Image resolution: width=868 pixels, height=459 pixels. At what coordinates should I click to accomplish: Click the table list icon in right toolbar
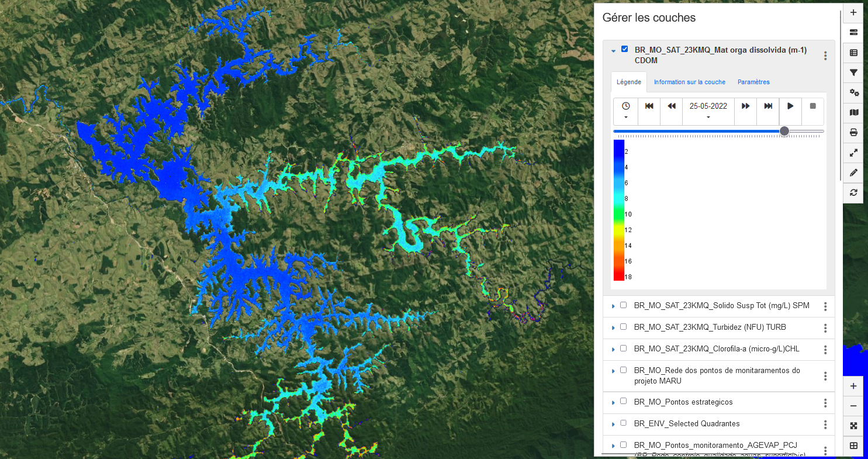(x=853, y=53)
